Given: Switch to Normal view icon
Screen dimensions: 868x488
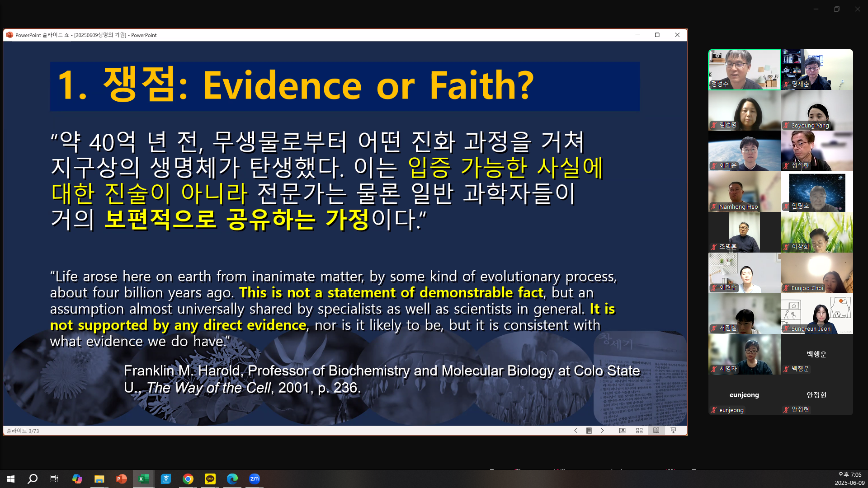Looking at the screenshot, I should point(622,431).
